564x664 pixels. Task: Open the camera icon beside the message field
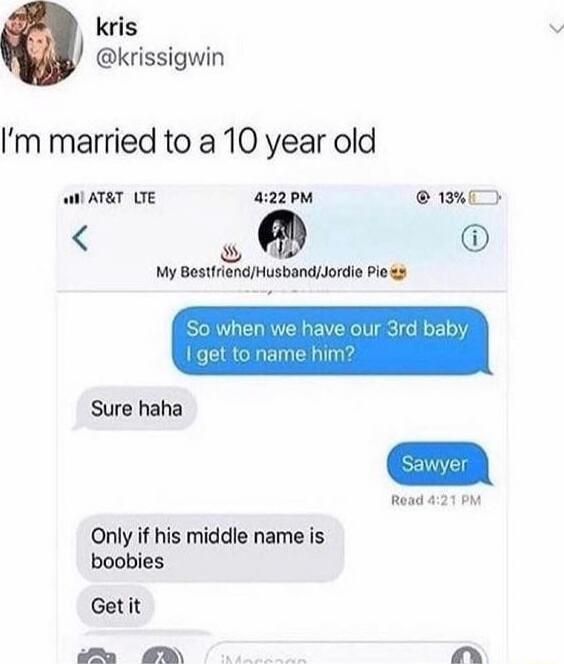pyautogui.click(x=97, y=656)
